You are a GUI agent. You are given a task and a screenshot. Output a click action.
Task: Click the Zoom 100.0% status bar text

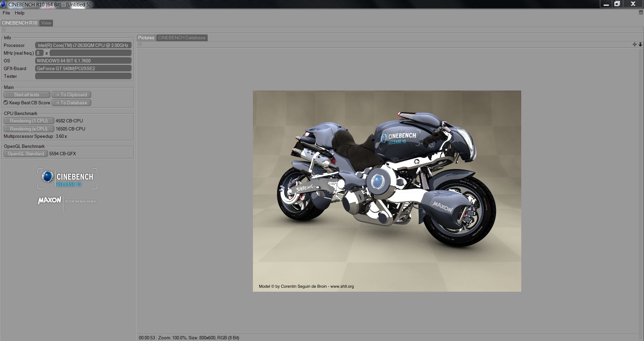pyautogui.click(x=172, y=338)
